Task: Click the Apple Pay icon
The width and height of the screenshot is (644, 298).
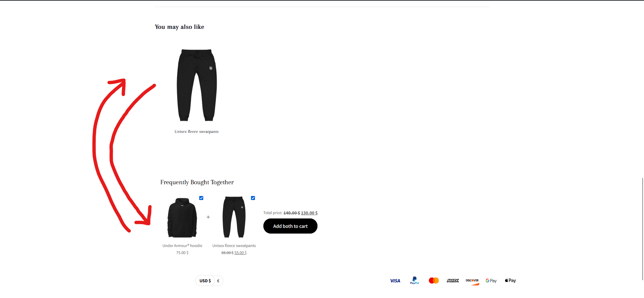Action: [510, 281]
